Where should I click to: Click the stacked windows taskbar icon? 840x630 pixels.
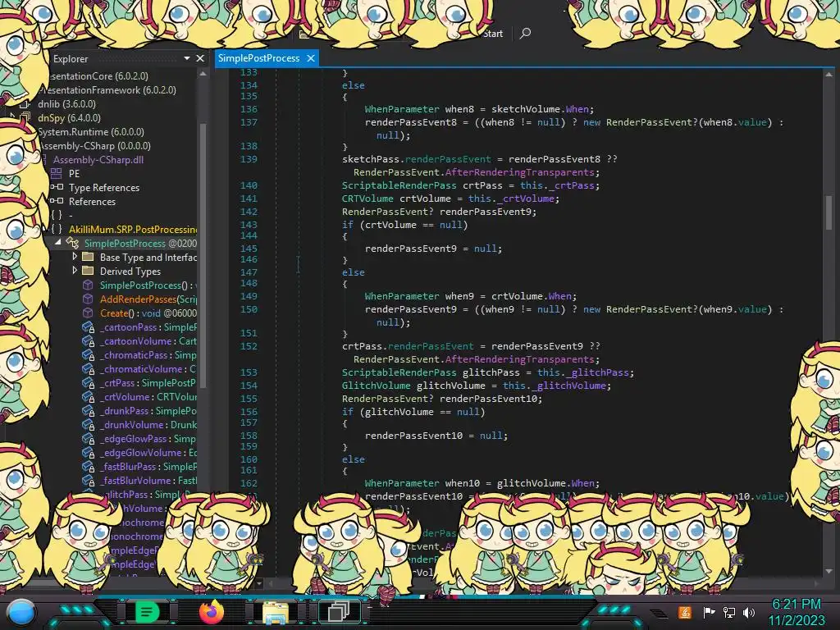click(339, 612)
